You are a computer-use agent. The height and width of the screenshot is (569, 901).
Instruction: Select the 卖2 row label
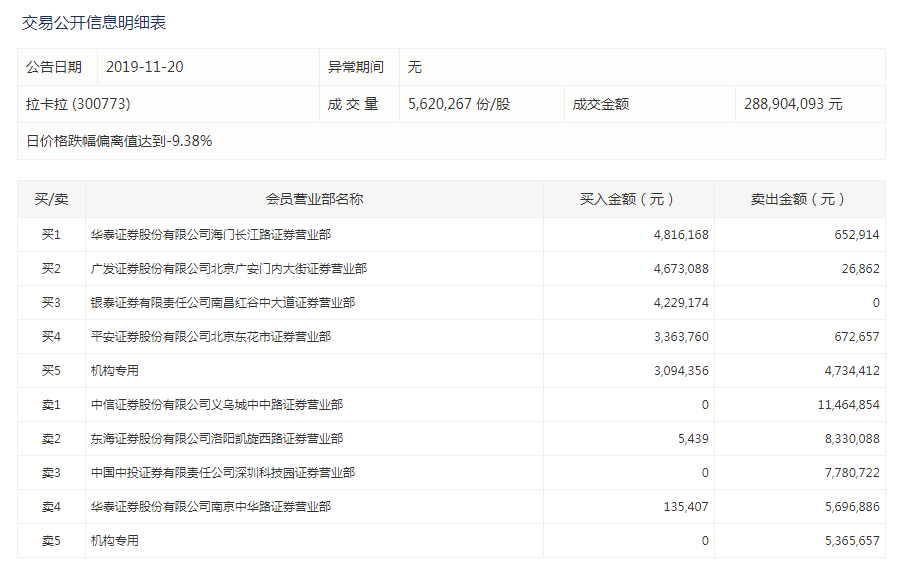[51, 439]
